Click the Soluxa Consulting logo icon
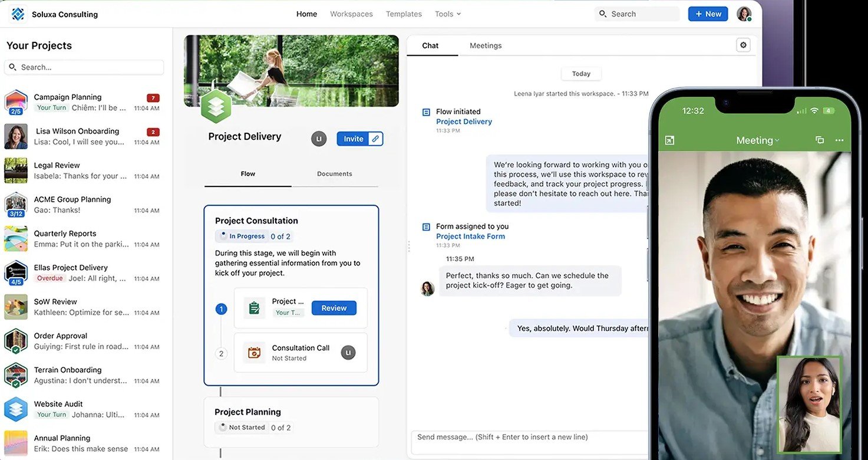 (18, 14)
